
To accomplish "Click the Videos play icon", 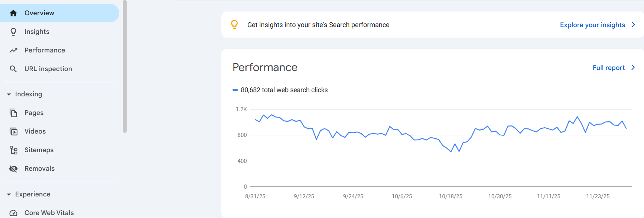I will click(13, 131).
